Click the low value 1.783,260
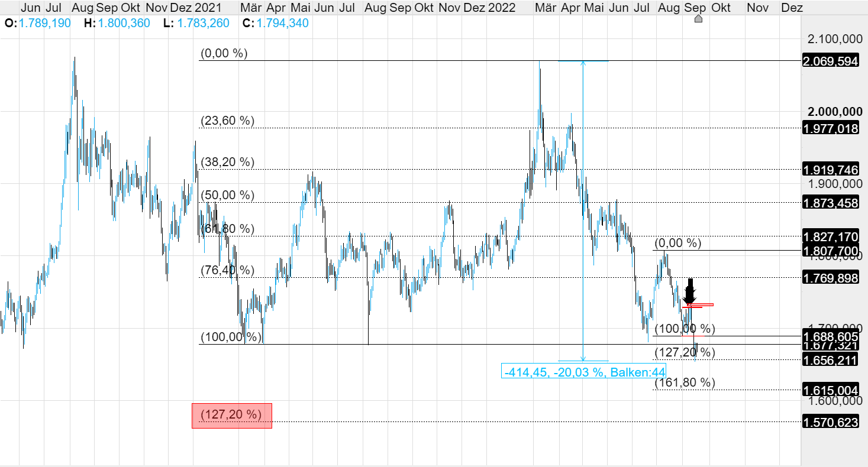Image resolution: width=868 pixels, height=467 pixels. click(x=203, y=24)
